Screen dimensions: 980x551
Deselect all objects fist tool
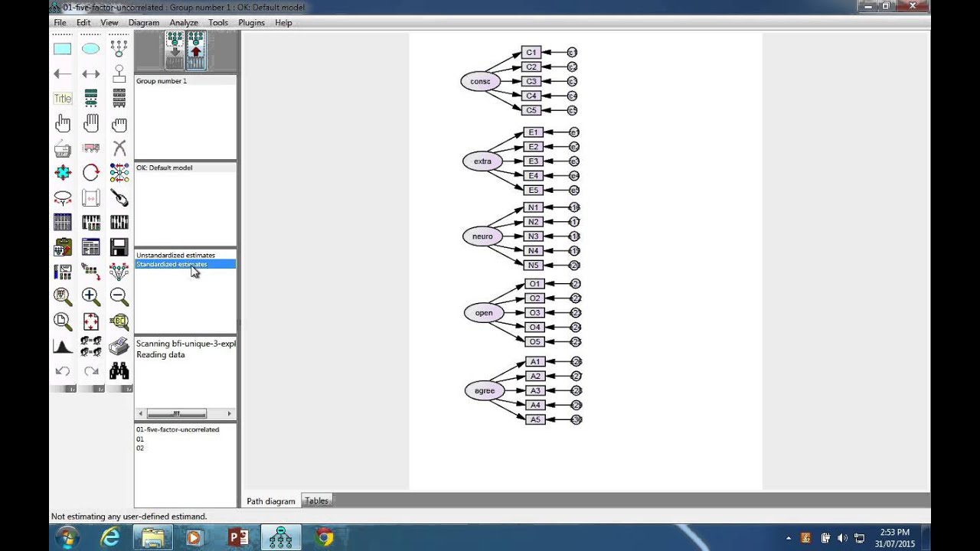pos(119,123)
